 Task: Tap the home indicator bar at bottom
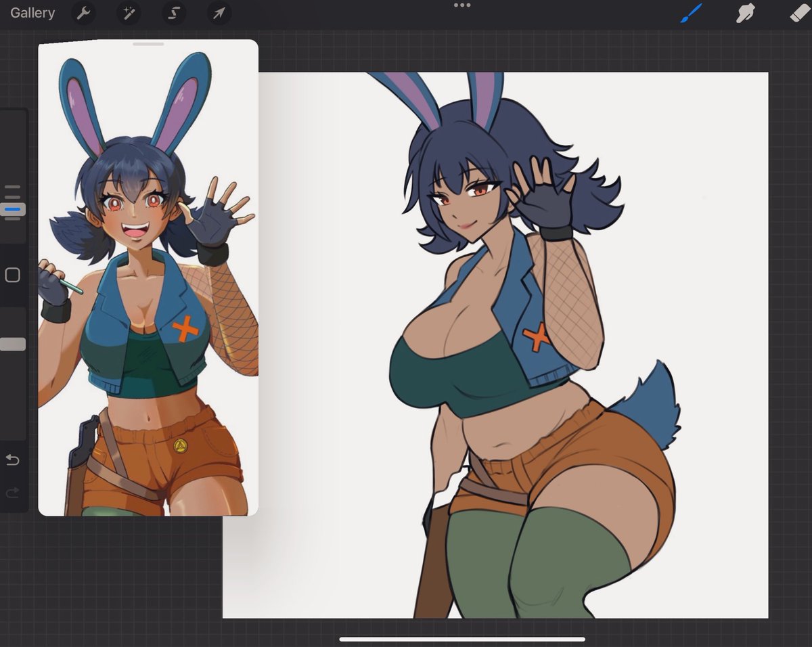tap(462, 639)
